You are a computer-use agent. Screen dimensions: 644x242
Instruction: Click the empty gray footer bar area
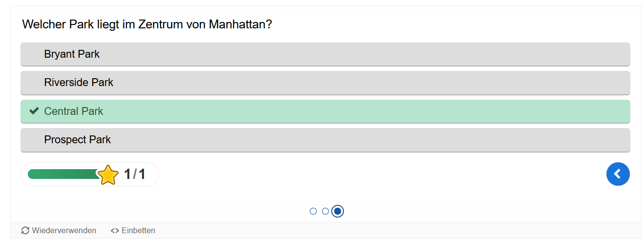coord(390,231)
